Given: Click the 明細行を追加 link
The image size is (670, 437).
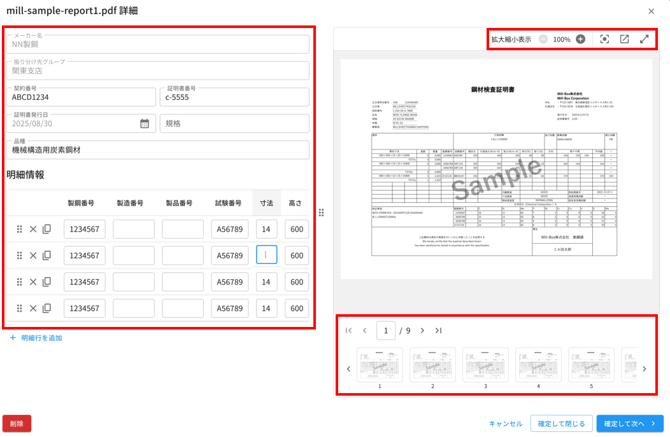Looking at the screenshot, I should [36, 338].
